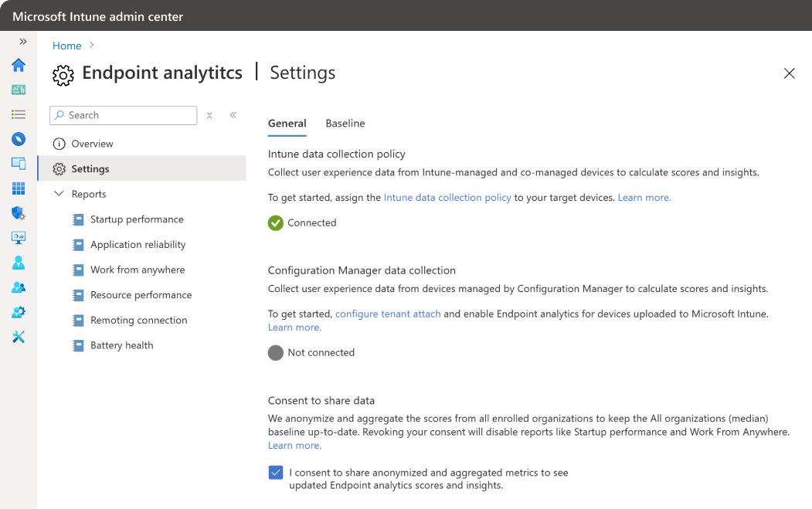Screen dimensions: 812x509
Task: Open the Groups icon in left rail
Action: [x=19, y=287]
